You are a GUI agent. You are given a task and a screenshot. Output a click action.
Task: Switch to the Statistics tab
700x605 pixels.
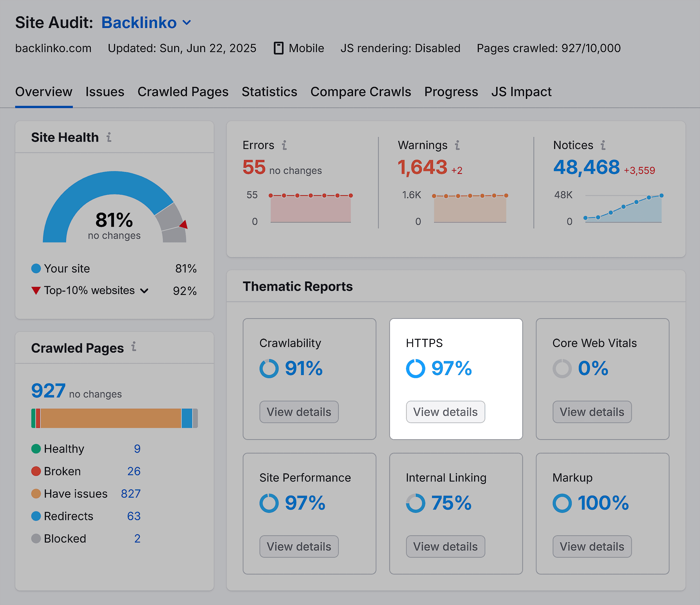point(269,92)
